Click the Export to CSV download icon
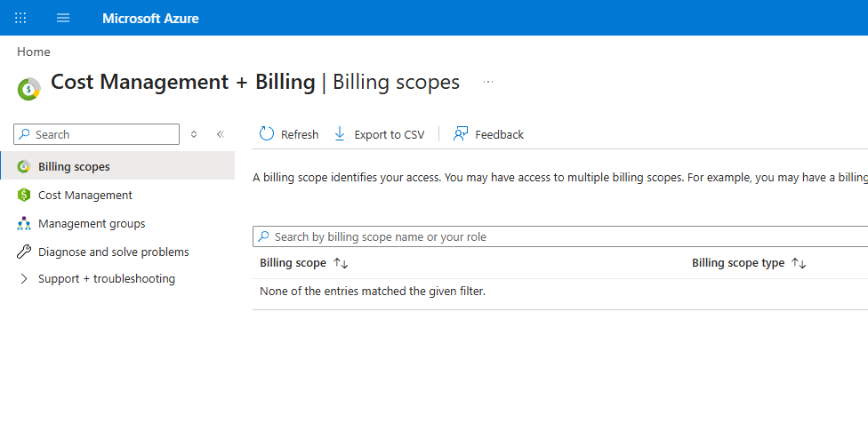868x432 pixels. 340,134
